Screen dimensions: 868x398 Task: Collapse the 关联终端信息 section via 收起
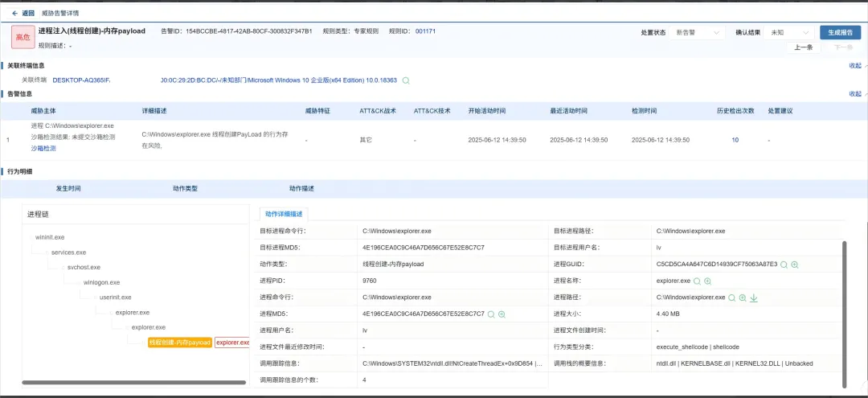854,66
